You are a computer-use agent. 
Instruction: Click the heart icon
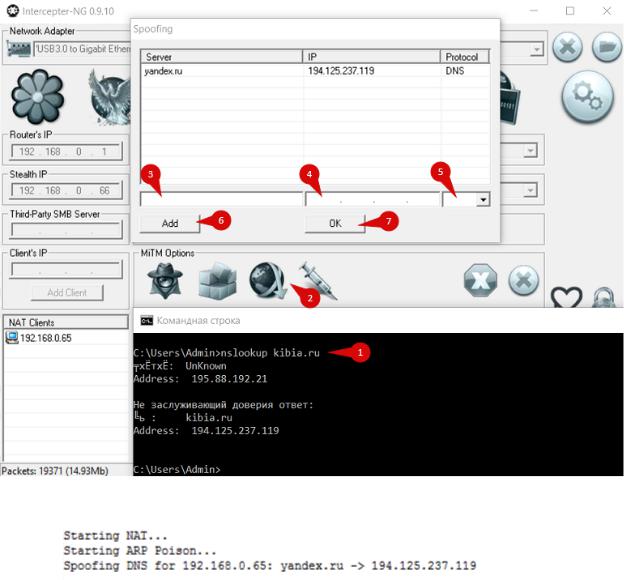(566, 297)
